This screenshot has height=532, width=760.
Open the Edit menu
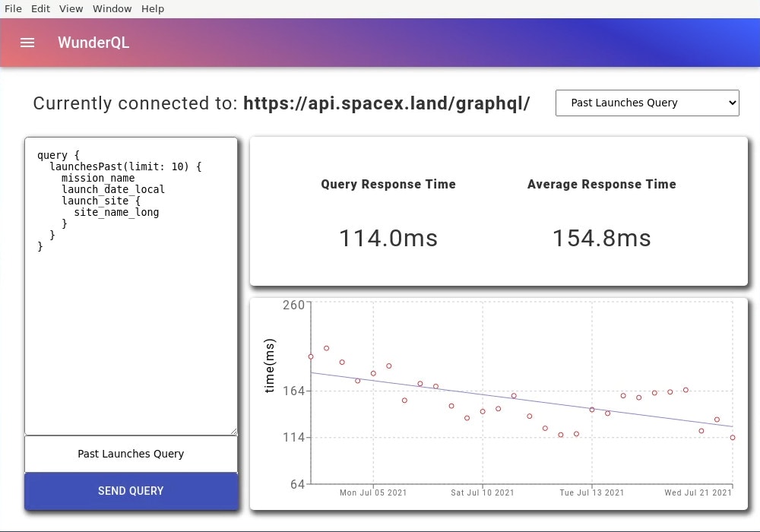tap(41, 8)
